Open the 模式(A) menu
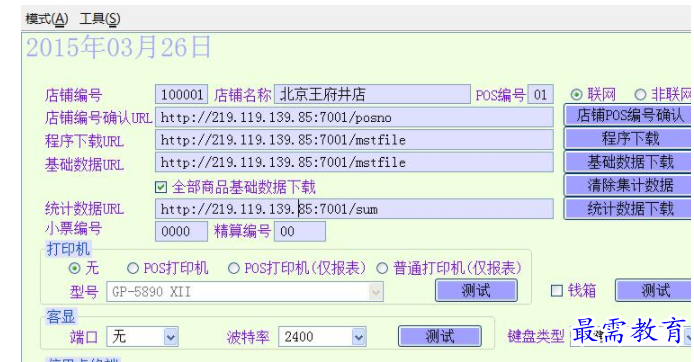This screenshot has height=362, width=694. (47, 19)
